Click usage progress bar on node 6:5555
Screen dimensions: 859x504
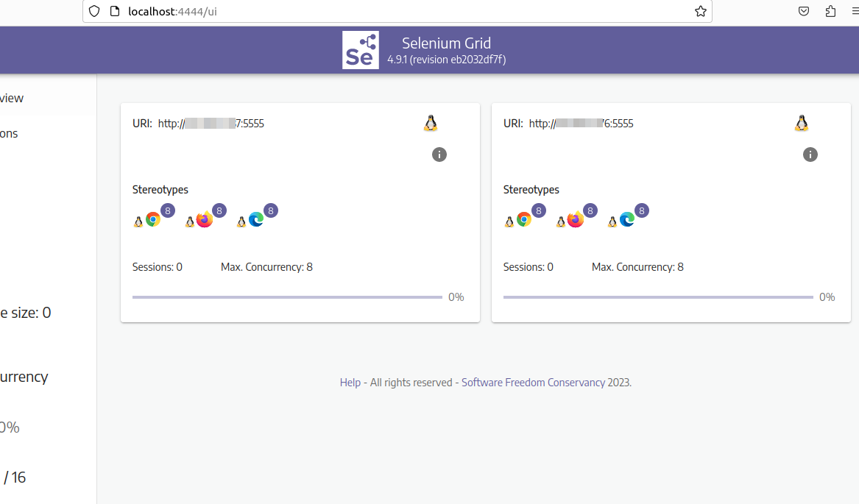[658, 297]
